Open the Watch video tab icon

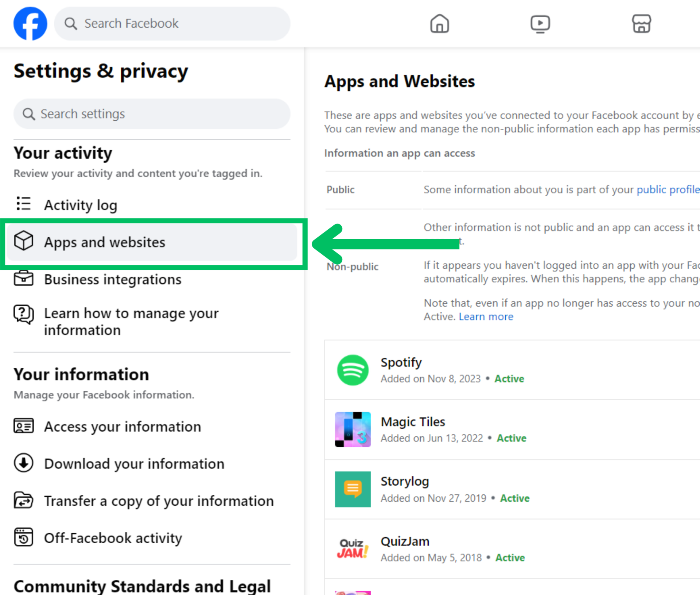(540, 24)
